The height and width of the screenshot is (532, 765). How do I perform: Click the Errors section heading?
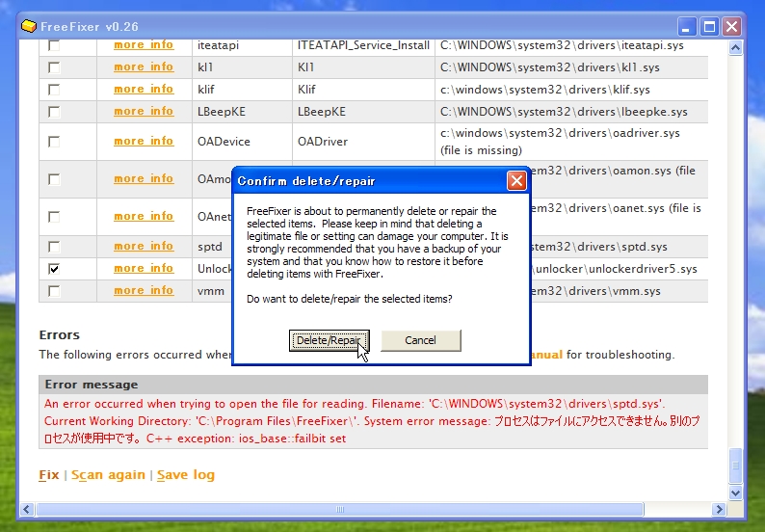(x=59, y=334)
